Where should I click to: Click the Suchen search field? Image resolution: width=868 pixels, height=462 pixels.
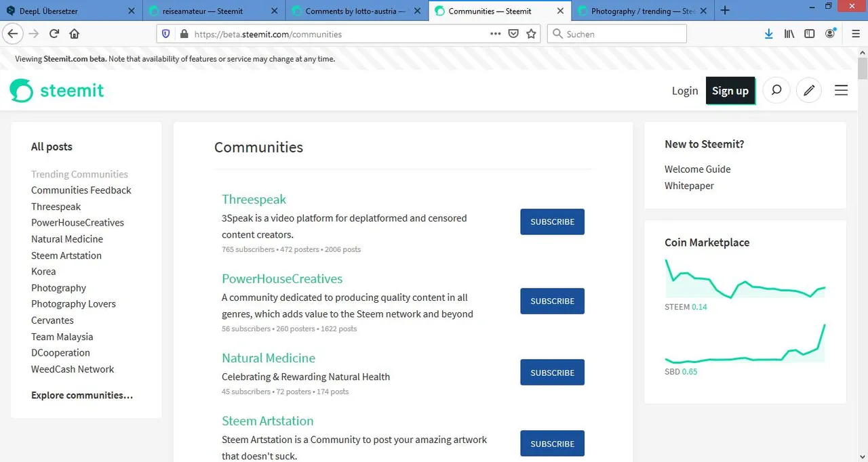coord(616,34)
